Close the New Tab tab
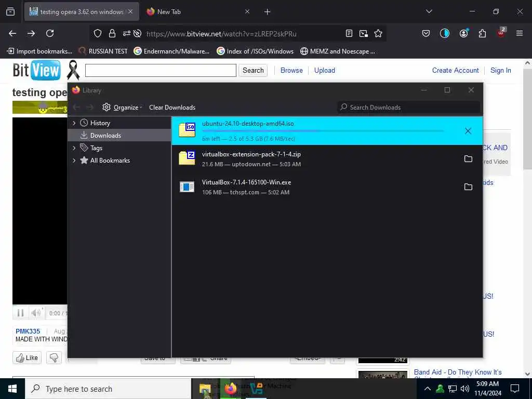This screenshot has width=532, height=399. (247, 11)
